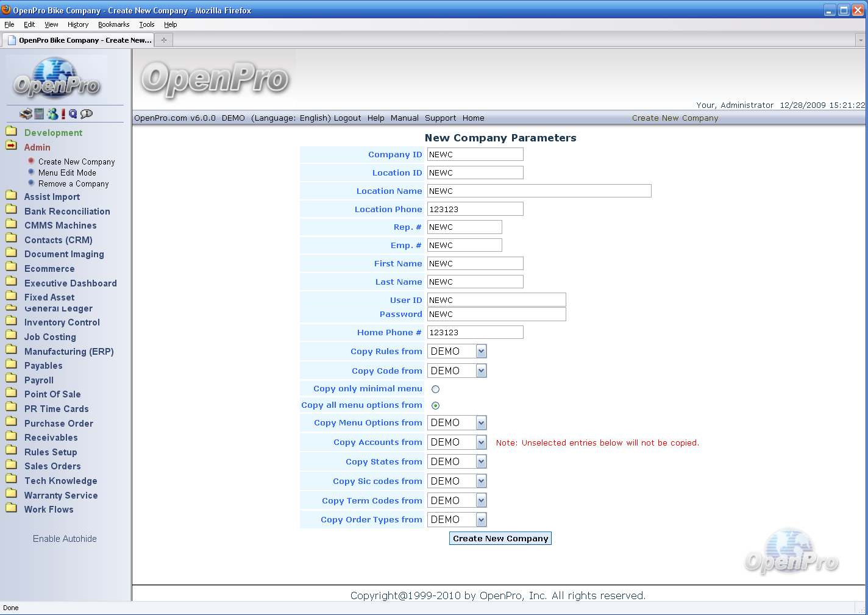Image resolution: width=868 pixels, height=615 pixels.
Task: Open the Tools menu in menu bar
Action: click(x=146, y=24)
